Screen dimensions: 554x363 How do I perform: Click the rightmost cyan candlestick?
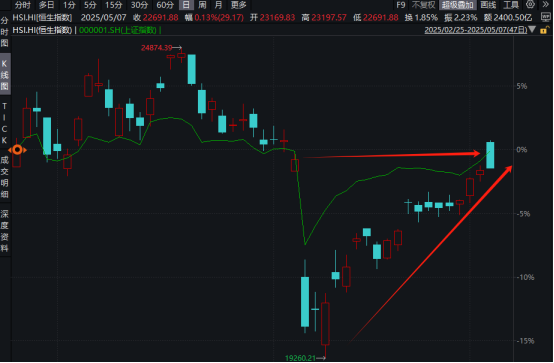coord(490,155)
